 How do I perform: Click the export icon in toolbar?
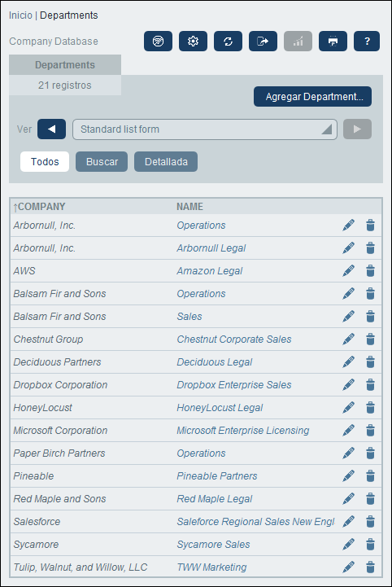pyautogui.click(x=263, y=41)
